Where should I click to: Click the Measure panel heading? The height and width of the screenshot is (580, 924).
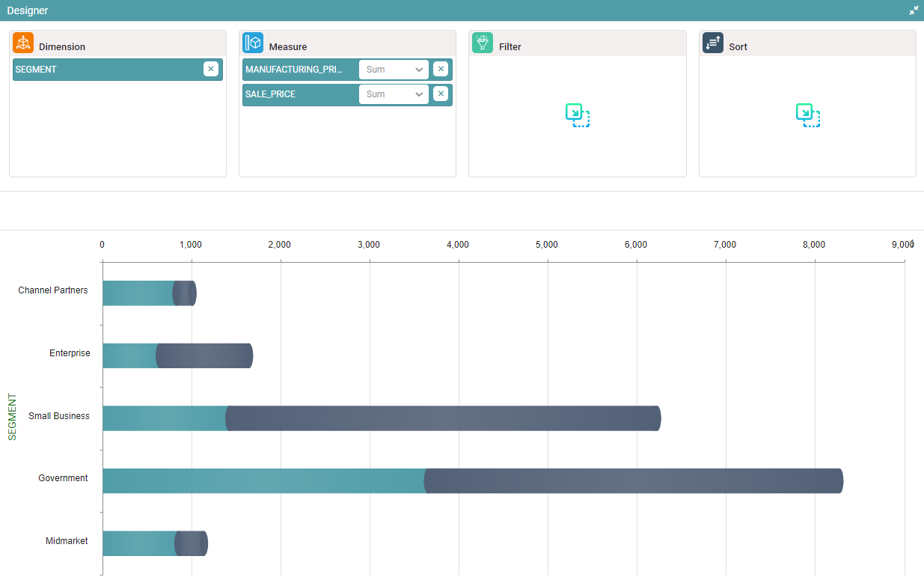(288, 46)
